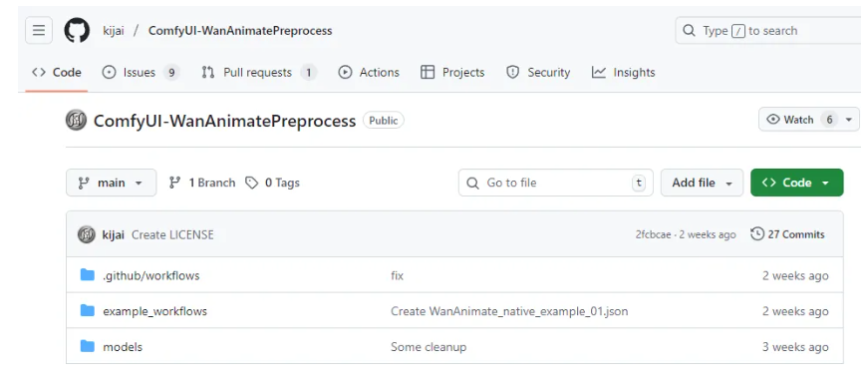The height and width of the screenshot is (387, 868).
Task: Click the folder icon for example_workflows
Action: (x=88, y=310)
